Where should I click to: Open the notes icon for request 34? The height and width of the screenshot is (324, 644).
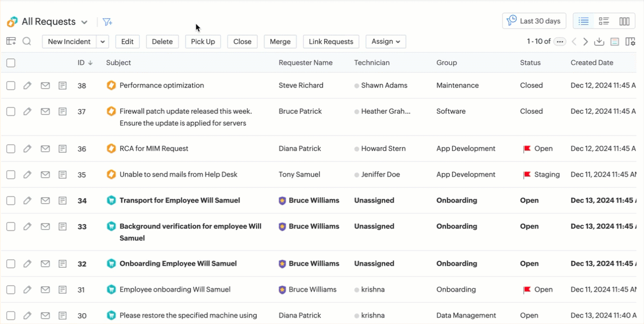(63, 200)
